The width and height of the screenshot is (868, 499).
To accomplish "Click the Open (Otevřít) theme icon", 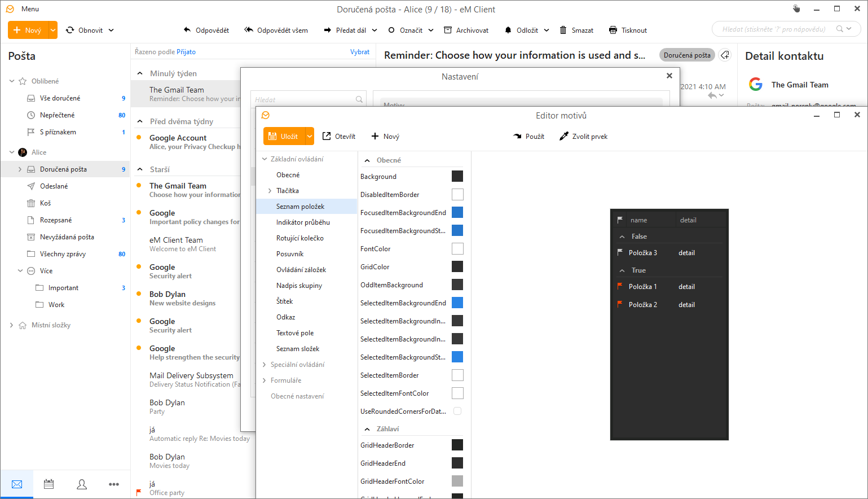I will (x=327, y=136).
